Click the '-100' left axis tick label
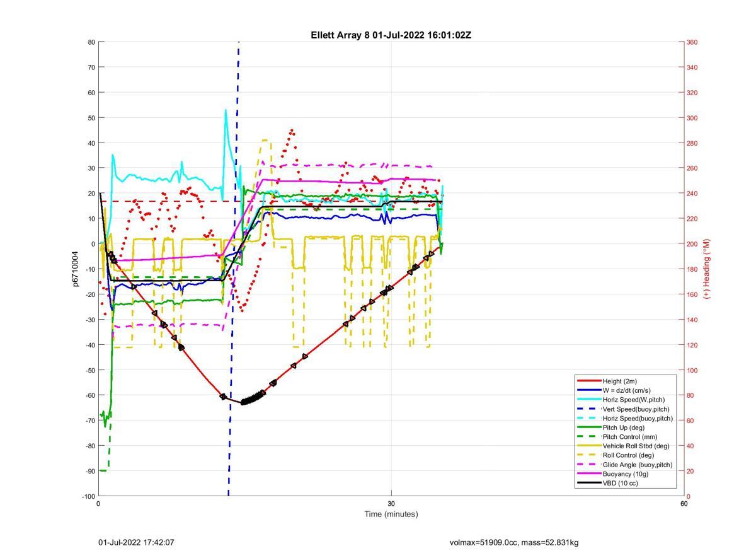Viewport: 756px width, 558px height. coord(88,496)
